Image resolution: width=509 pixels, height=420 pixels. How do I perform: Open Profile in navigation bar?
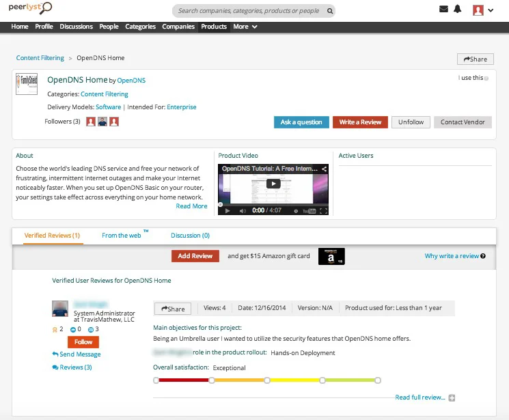tap(44, 27)
